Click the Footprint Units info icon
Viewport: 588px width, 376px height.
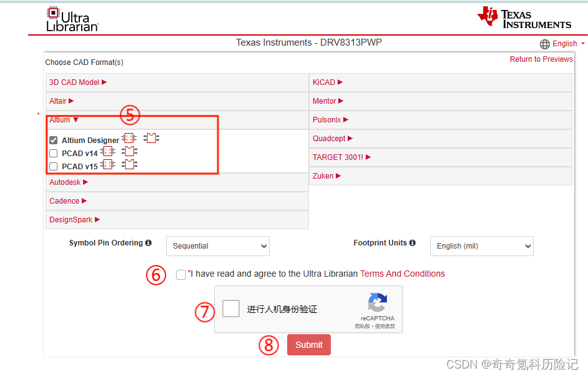(413, 243)
